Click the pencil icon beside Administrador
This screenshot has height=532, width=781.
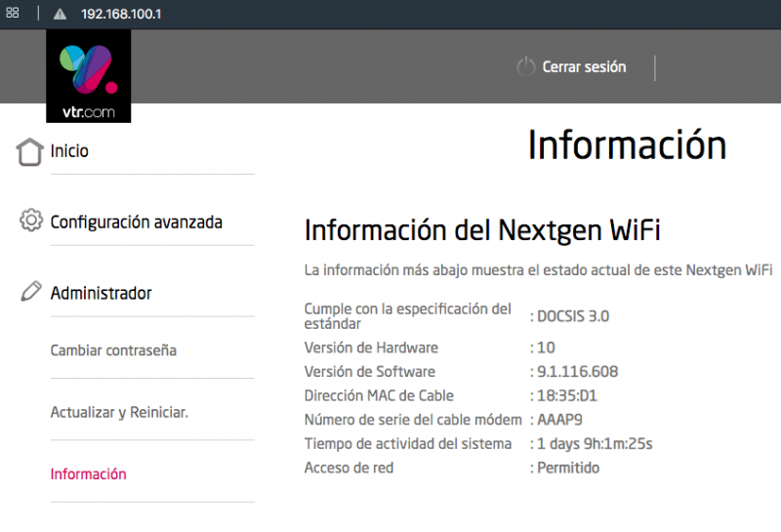point(30,292)
